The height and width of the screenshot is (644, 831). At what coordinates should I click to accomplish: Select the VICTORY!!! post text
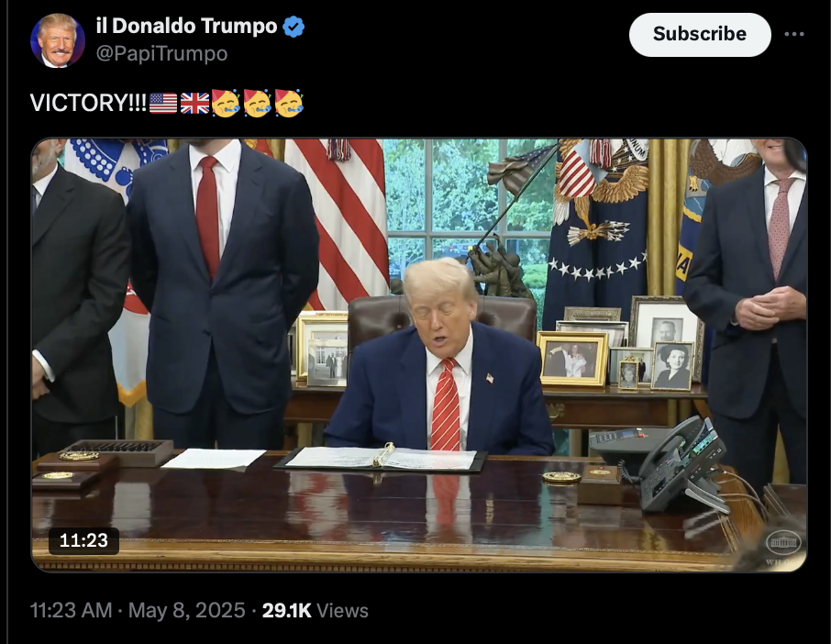[x=88, y=104]
